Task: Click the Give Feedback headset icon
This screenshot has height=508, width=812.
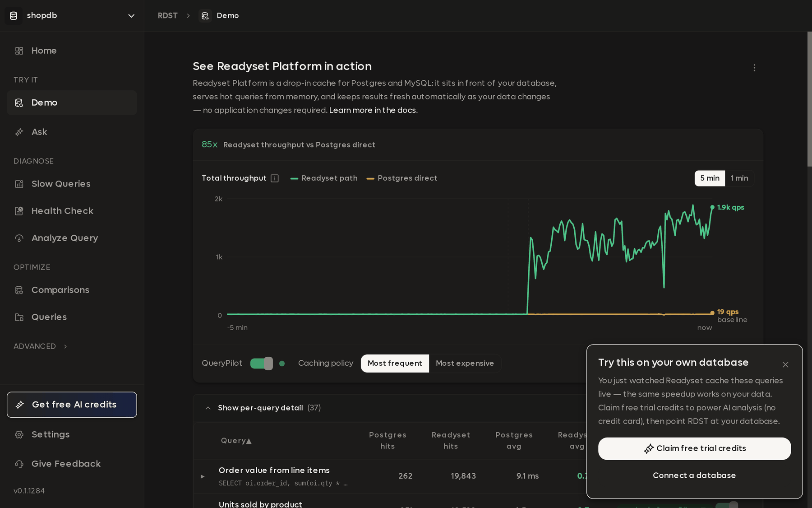Action: coord(19,464)
